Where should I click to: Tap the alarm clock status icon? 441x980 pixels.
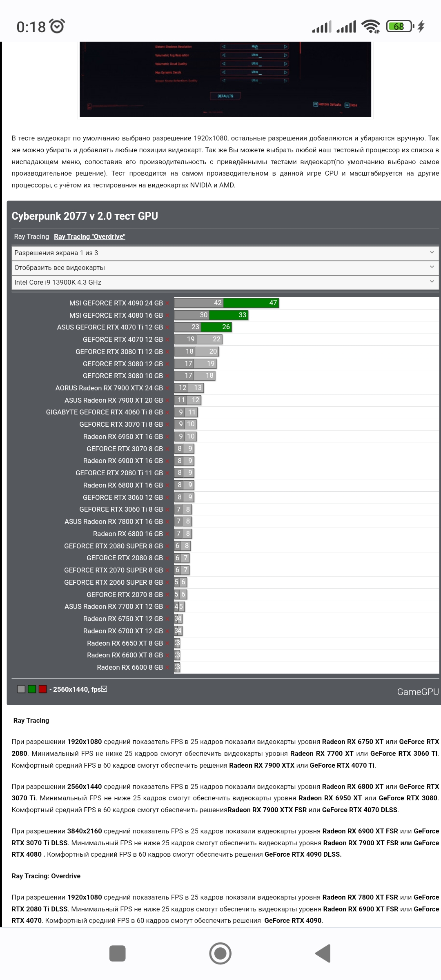57,27
